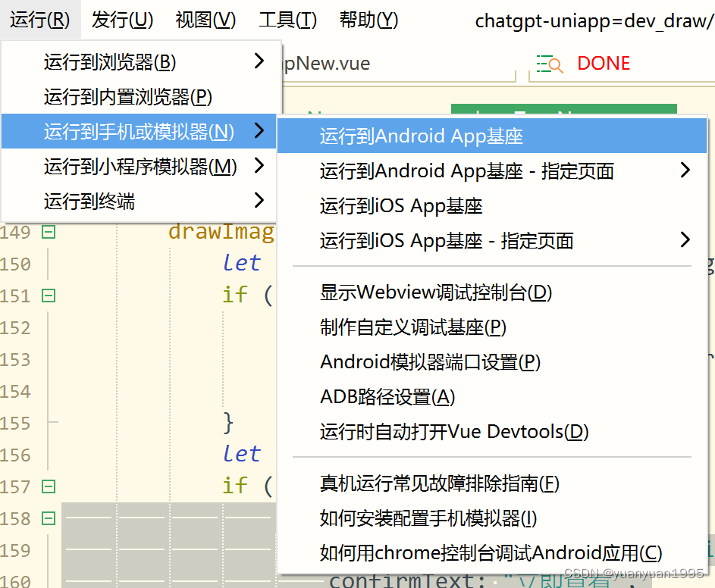Open 真机运行常见故障排除指南(F)
The height and width of the screenshot is (588, 715).
click(492, 483)
